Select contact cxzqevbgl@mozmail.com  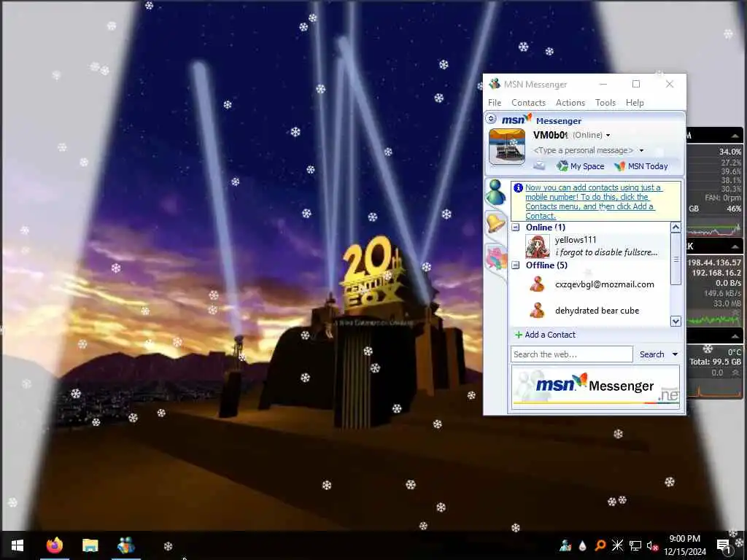click(591, 284)
